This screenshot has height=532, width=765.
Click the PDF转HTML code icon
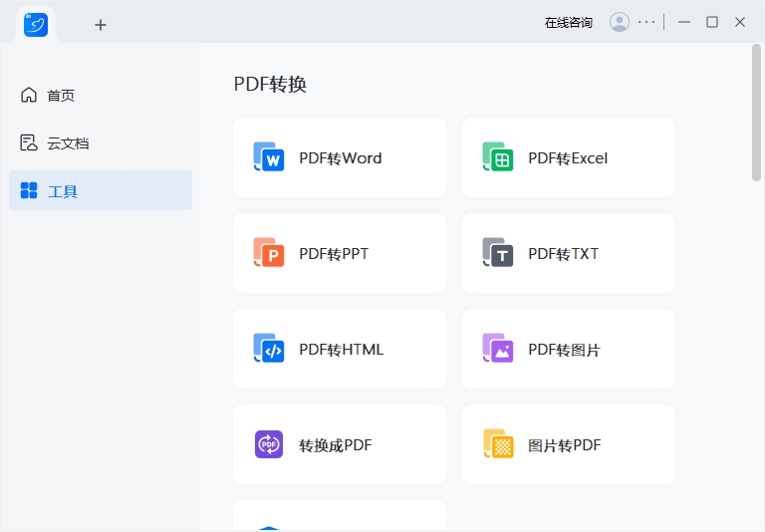click(269, 349)
